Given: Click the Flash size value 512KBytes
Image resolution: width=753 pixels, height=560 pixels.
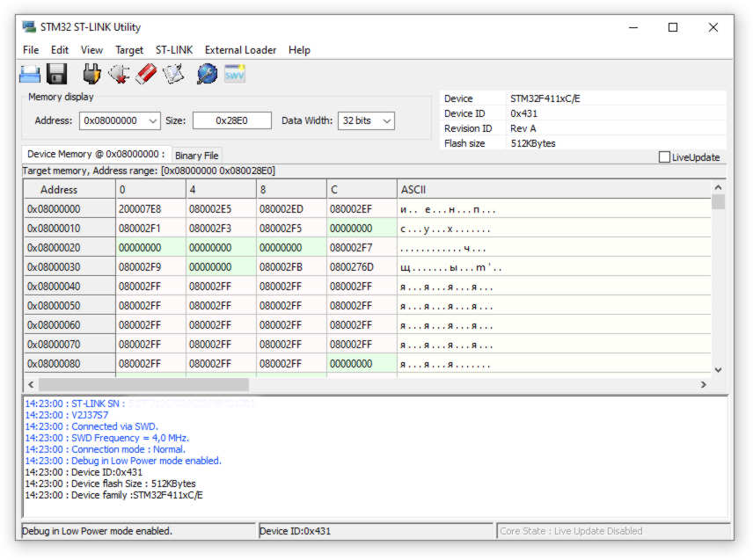Looking at the screenshot, I should pos(533,143).
